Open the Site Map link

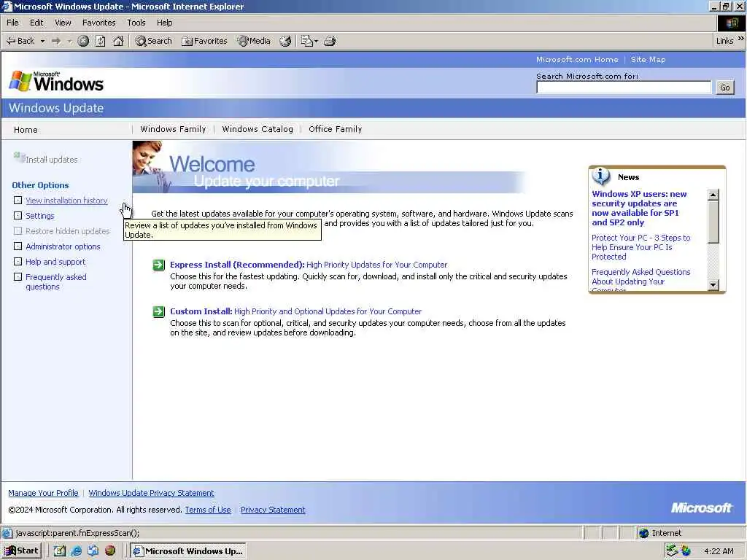coord(648,60)
